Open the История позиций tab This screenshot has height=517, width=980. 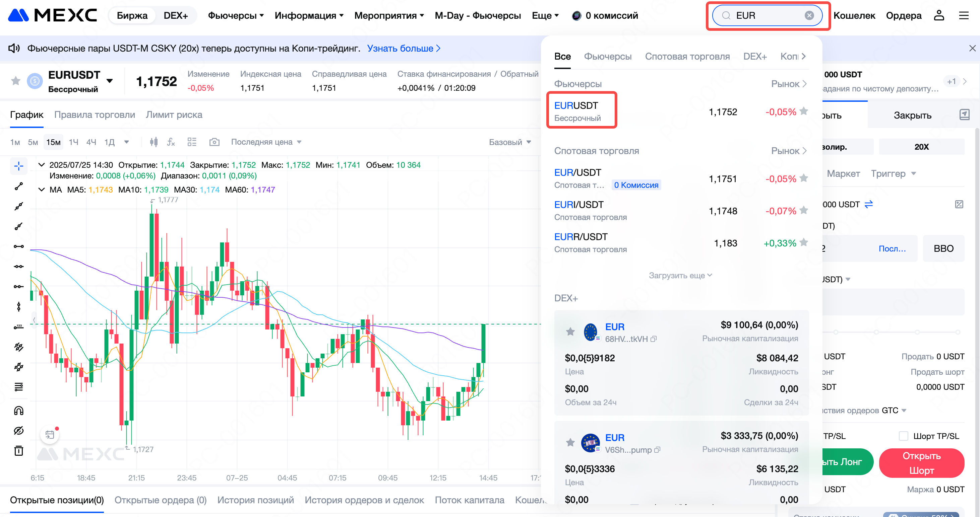(x=256, y=500)
